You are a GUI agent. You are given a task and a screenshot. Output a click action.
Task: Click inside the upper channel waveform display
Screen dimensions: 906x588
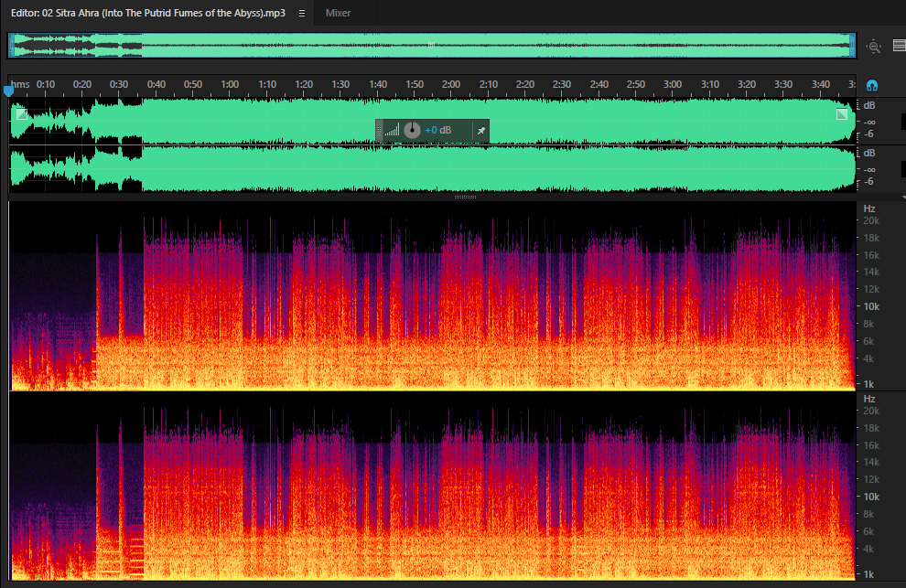tap(432, 121)
